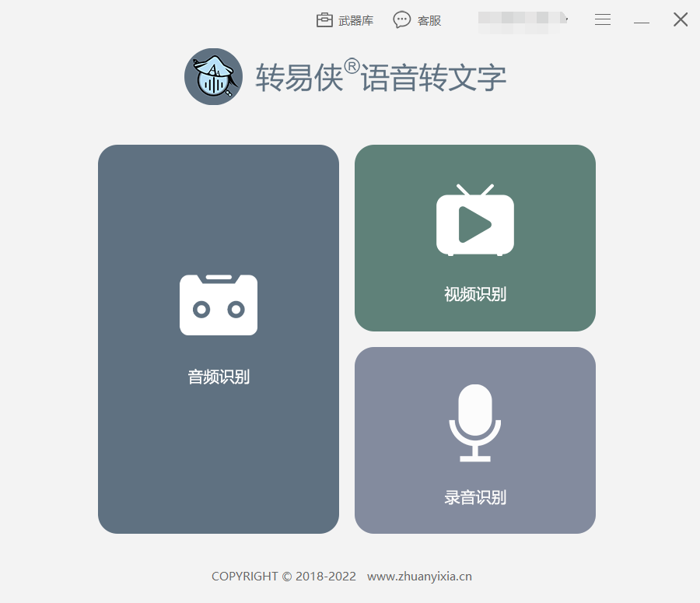The height and width of the screenshot is (603, 700).
Task: Click the cassette tape icon
Action: (219, 305)
